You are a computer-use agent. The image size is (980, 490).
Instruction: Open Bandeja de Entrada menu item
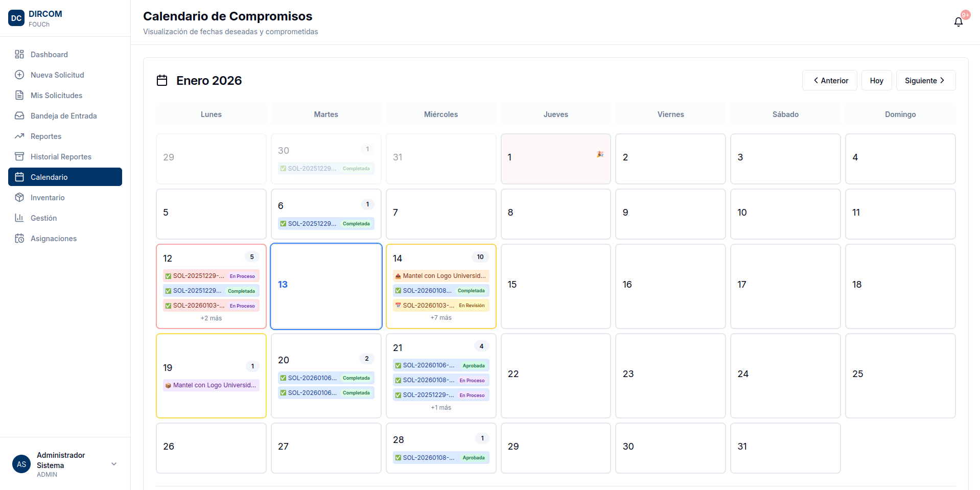pyautogui.click(x=65, y=115)
